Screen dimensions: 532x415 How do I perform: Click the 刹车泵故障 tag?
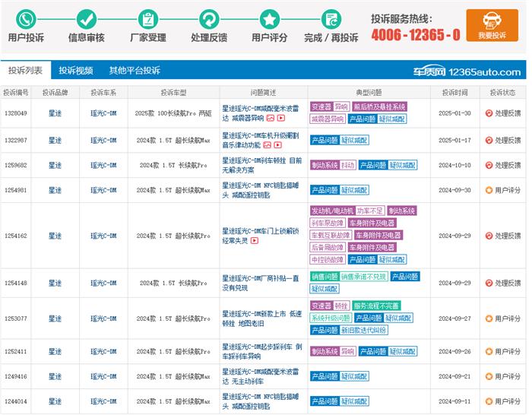(x=328, y=223)
